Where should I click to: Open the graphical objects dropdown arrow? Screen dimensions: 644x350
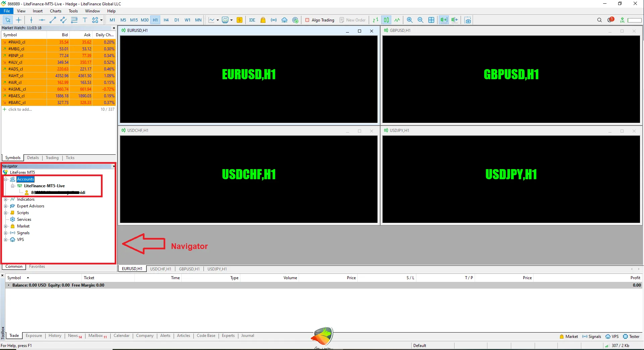101,20
